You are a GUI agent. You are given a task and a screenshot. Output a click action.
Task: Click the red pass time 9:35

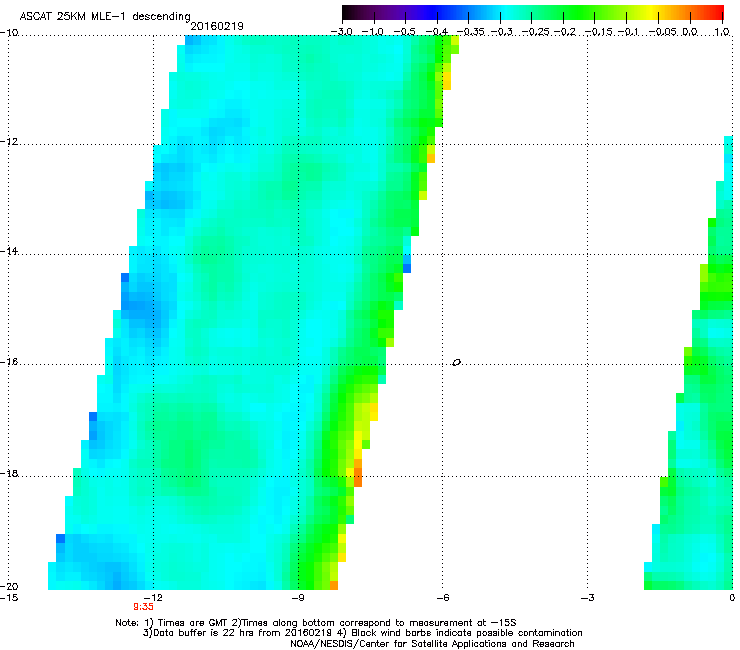(x=143, y=607)
